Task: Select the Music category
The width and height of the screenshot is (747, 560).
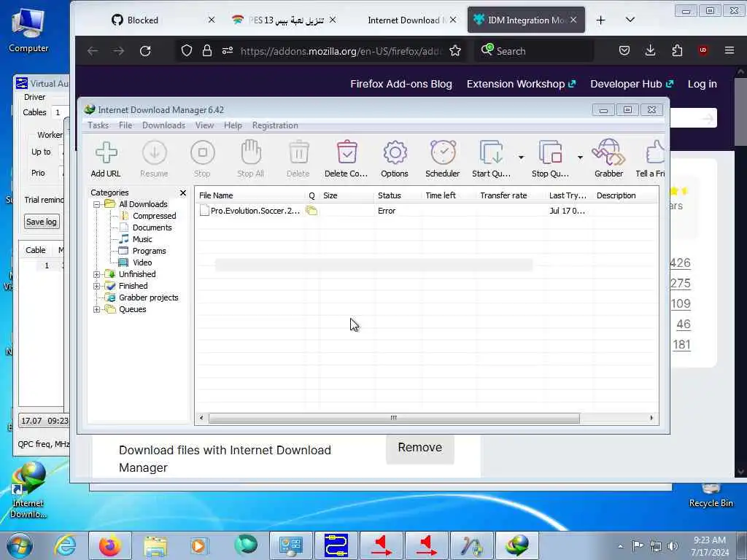Action: pos(142,239)
